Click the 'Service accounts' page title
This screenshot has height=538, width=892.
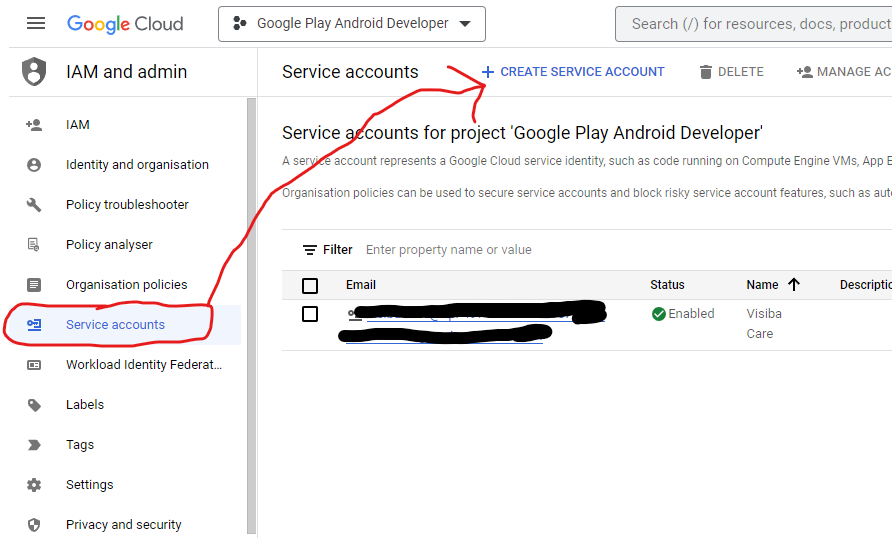pos(350,72)
